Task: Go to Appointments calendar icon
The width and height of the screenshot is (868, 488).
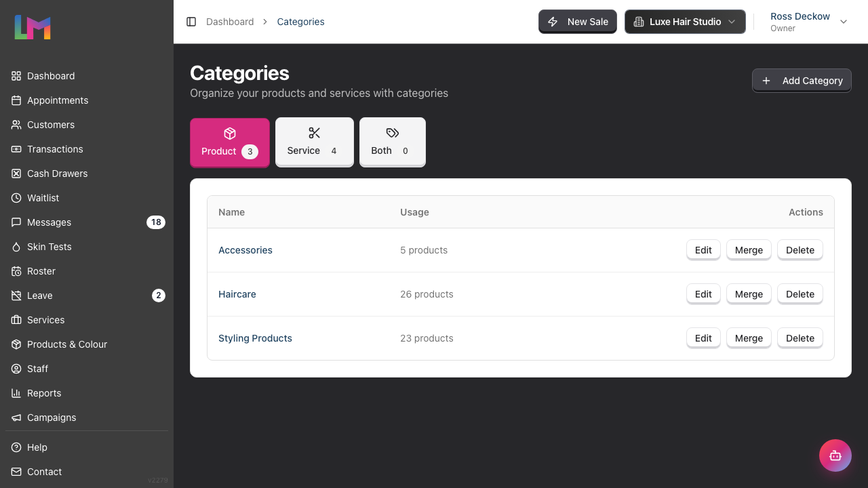Action: point(16,100)
